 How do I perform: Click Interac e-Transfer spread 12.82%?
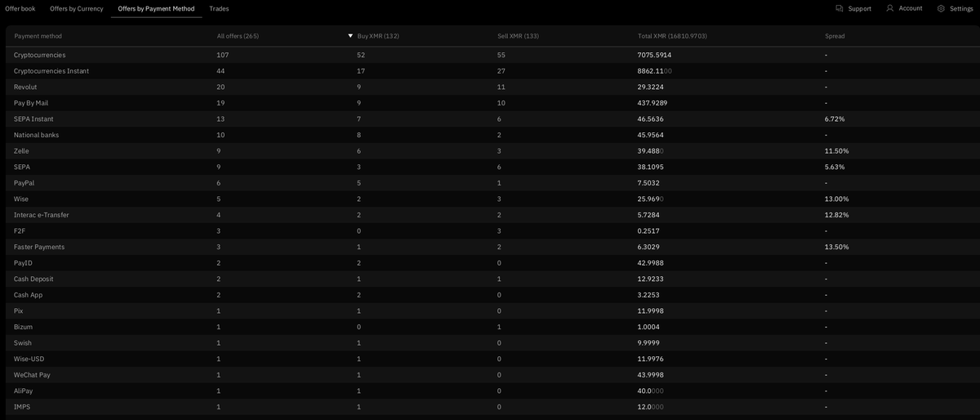pyautogui.click(x=837, y=215)
